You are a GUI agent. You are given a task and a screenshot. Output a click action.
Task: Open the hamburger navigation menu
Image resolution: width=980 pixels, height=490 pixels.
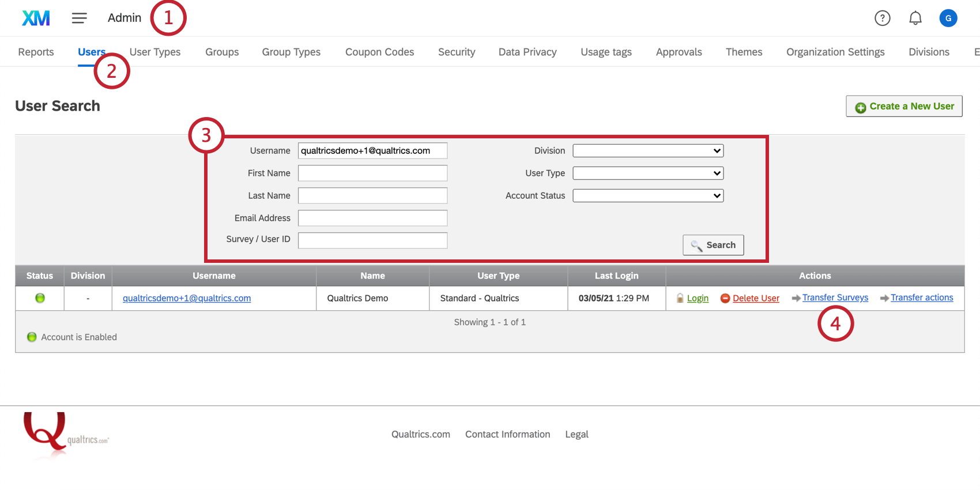pos(79,18)
